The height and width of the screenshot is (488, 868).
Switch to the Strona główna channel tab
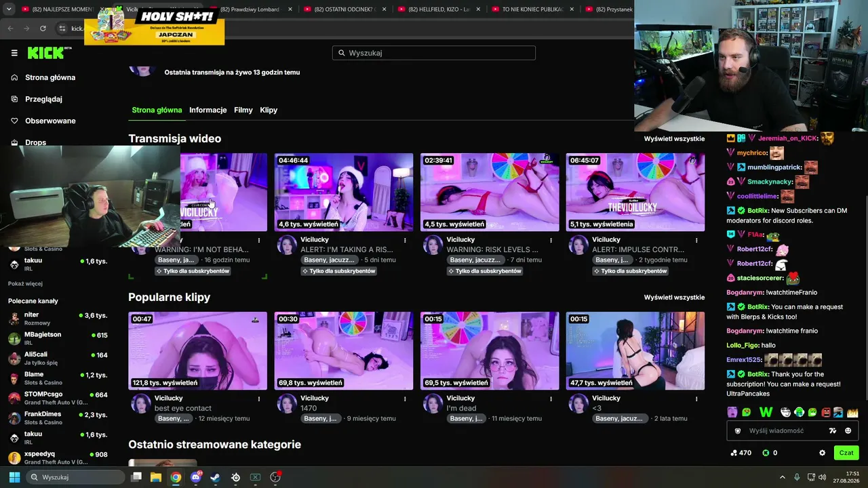click(x=157, y=110)
